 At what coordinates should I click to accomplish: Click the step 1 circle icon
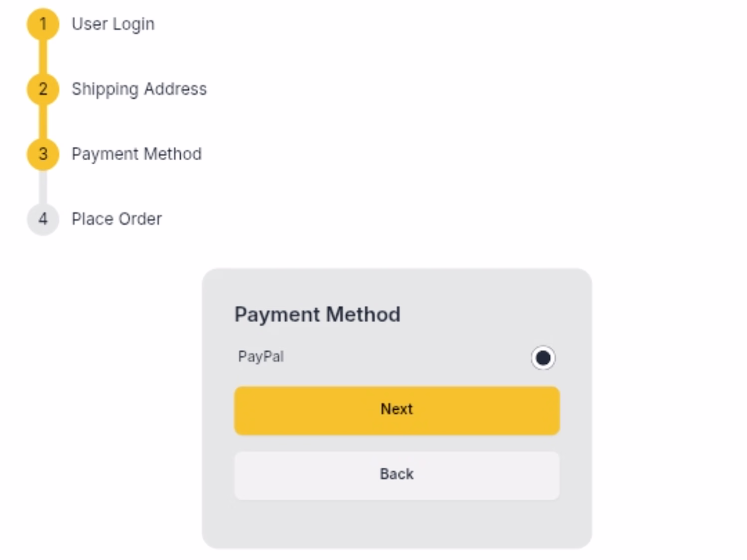[x=43, y=24]
